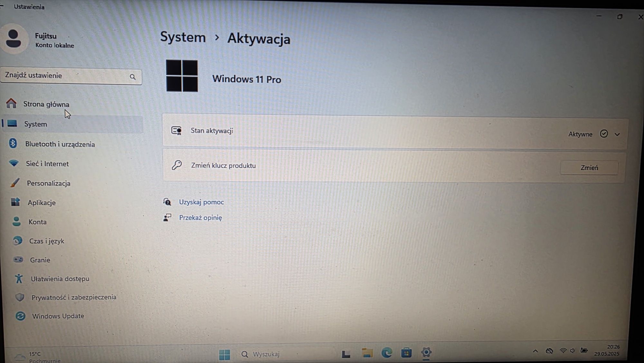Minimize the Ustawienia window
The width and height of the screenshot is (644, 363).
599,16
